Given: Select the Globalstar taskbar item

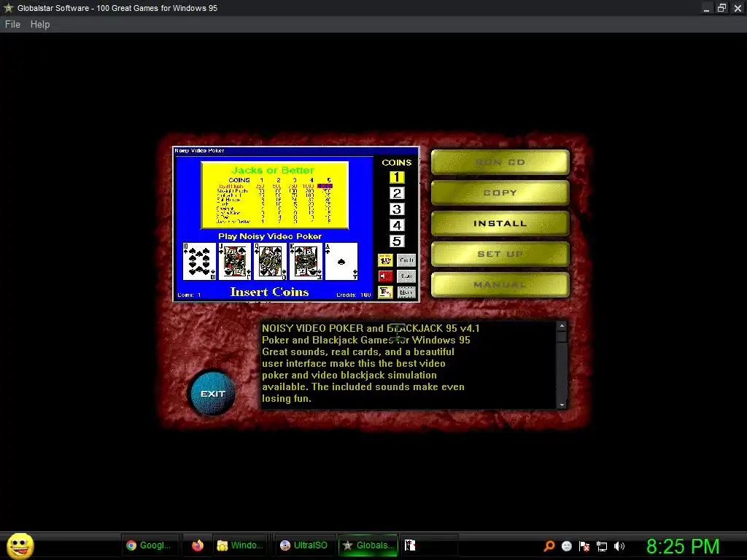Looking at the screenshot, I should coord(368,545).
